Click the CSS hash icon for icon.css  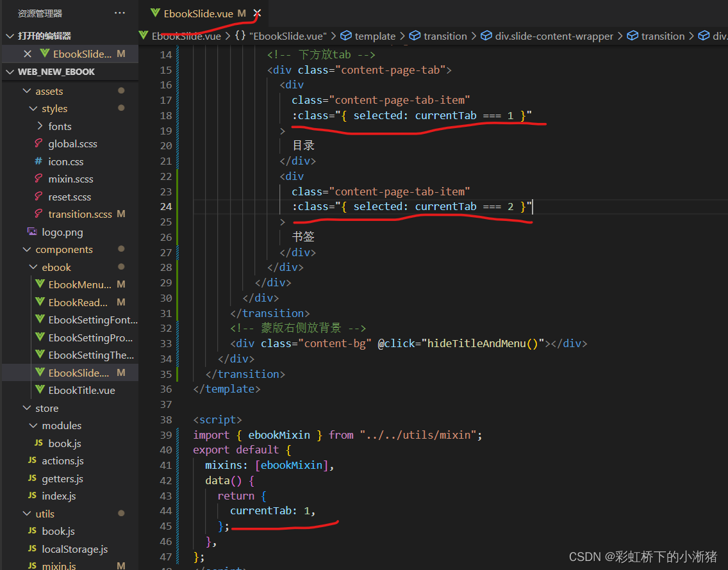pos(38,161)
